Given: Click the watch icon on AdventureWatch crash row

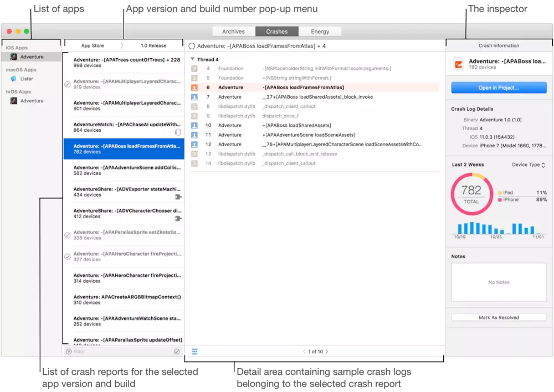Looking at the screenshot, I should coord(178,132).
